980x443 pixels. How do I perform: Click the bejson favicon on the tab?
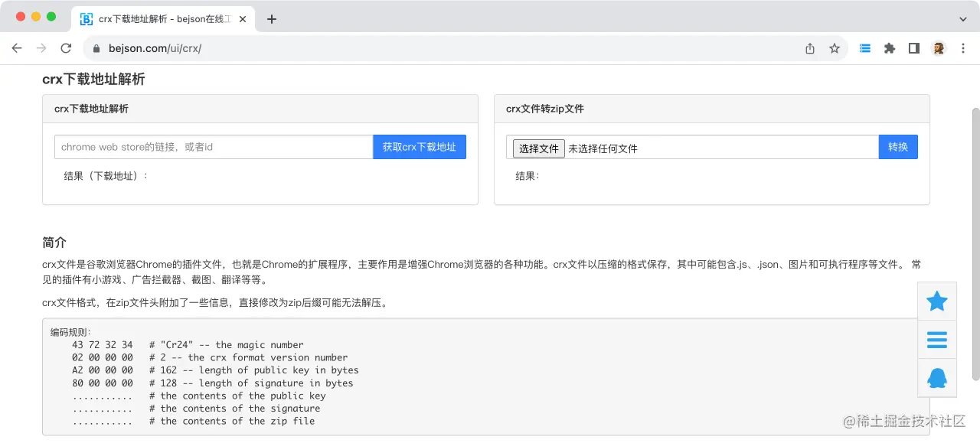(87, 19)
